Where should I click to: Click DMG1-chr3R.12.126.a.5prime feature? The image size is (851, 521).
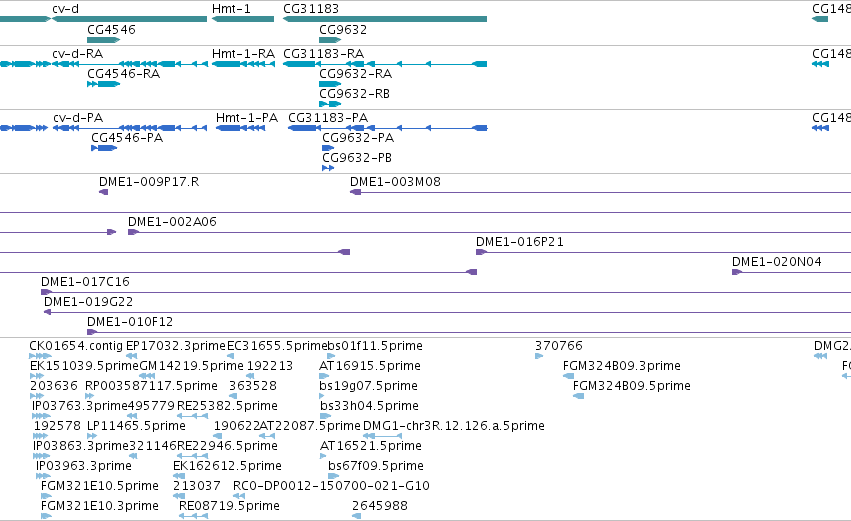click(382, 436)
